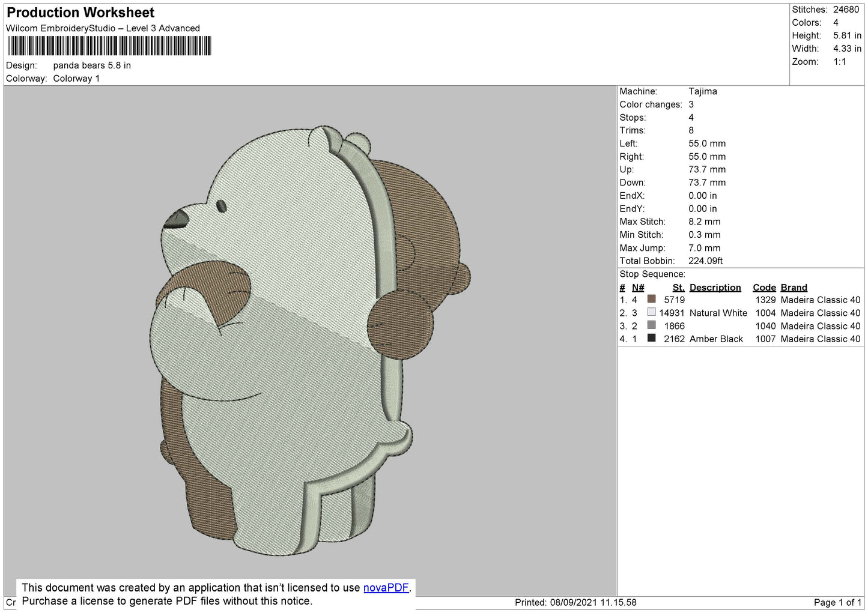Select the "EndX:" label

pos(632,196)
